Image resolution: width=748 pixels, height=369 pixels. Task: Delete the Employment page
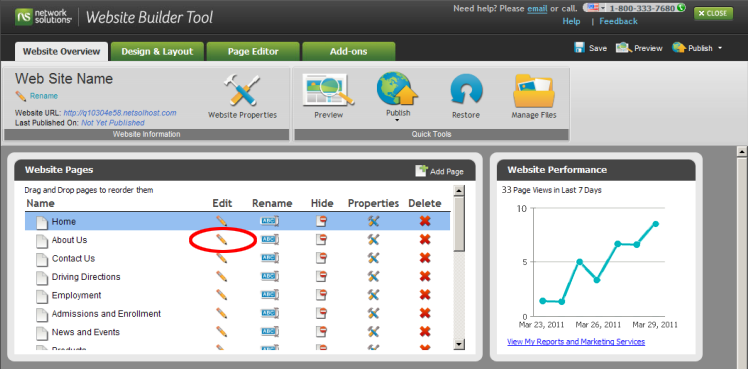click(x=425, y=295)
